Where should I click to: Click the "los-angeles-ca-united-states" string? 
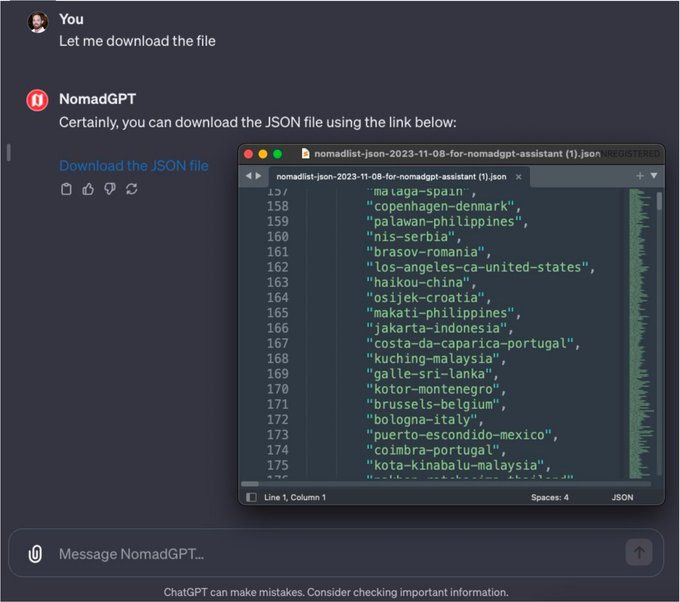tap(477, 267)
